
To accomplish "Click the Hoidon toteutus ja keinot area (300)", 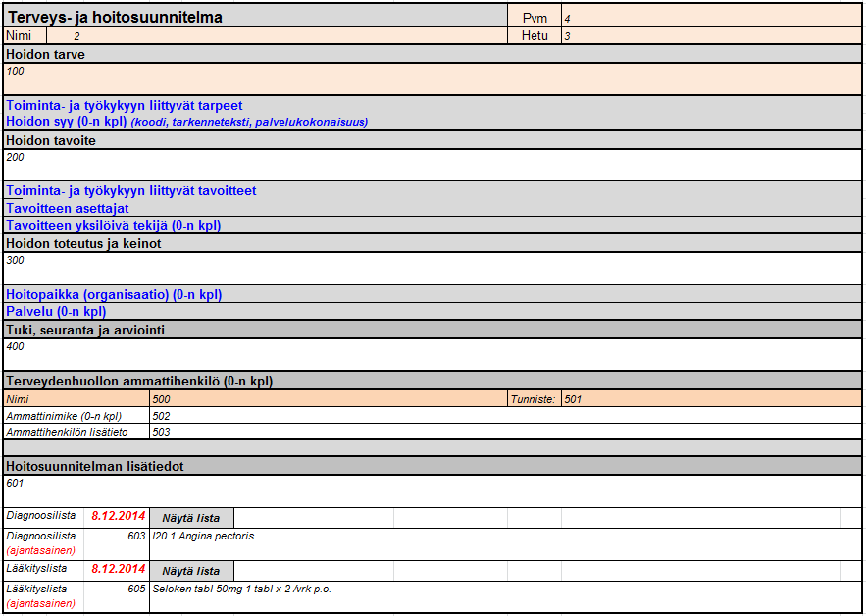I will 433,269.
